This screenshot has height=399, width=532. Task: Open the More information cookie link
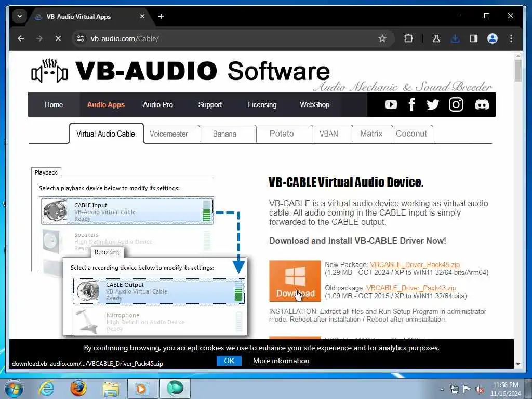click(x=281, y=361)
